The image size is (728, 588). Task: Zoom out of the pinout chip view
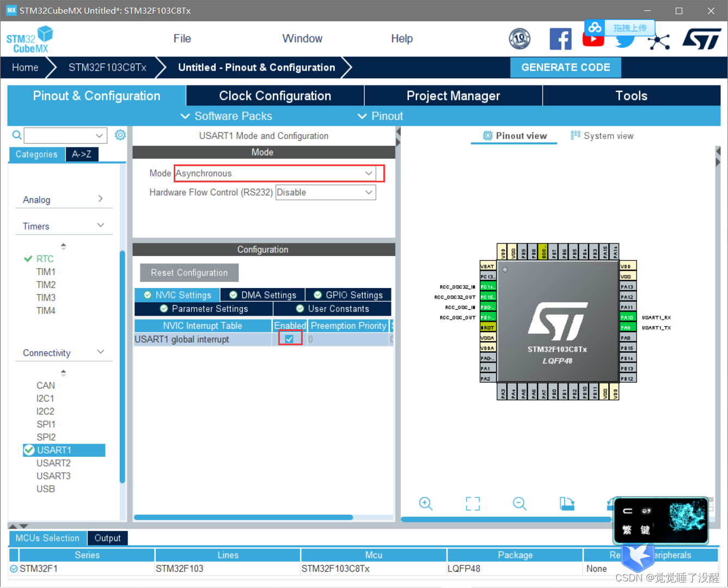(519, 504)
